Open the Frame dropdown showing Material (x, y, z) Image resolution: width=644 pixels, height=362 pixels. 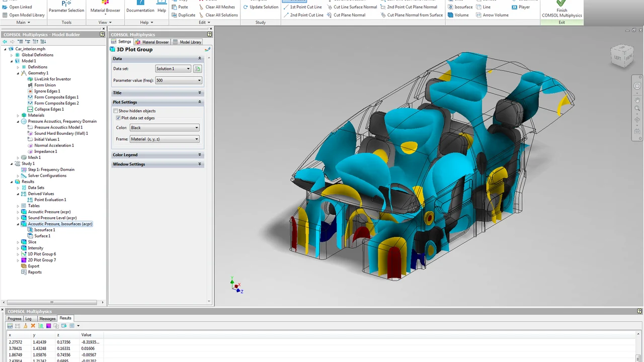(x=165, y=139)
